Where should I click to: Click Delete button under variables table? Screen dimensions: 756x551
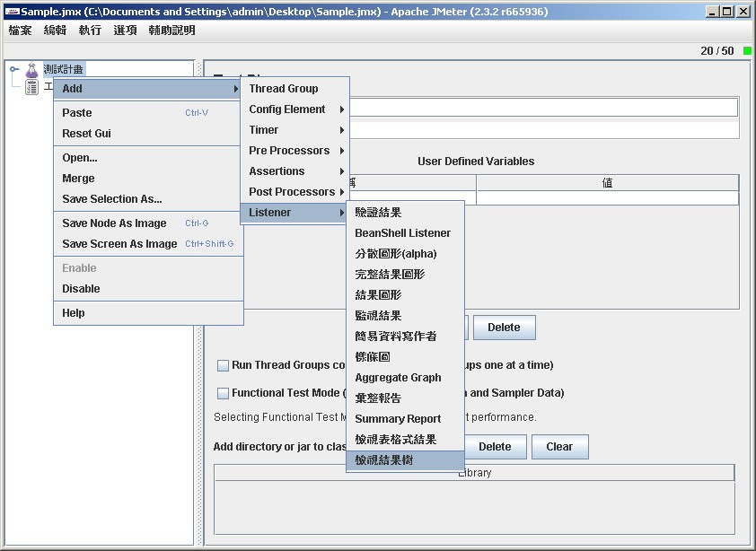point(505,328)
